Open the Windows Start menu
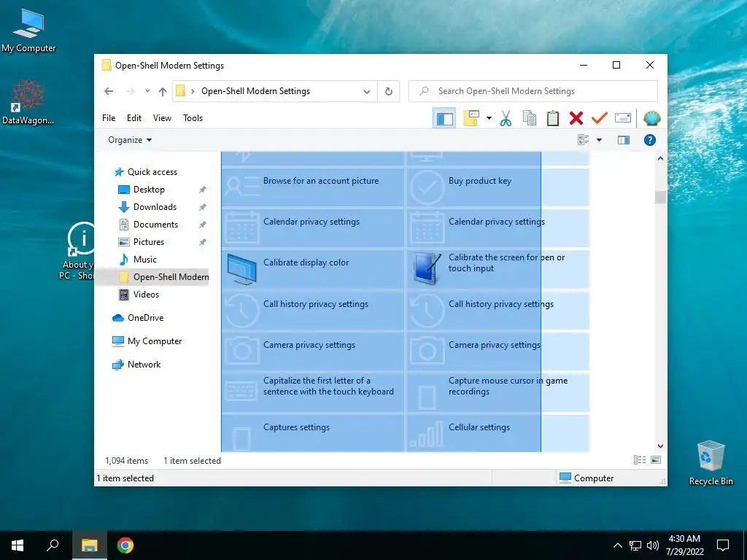The height and width of the screenshot is (560, 747). tap(18, 545)
